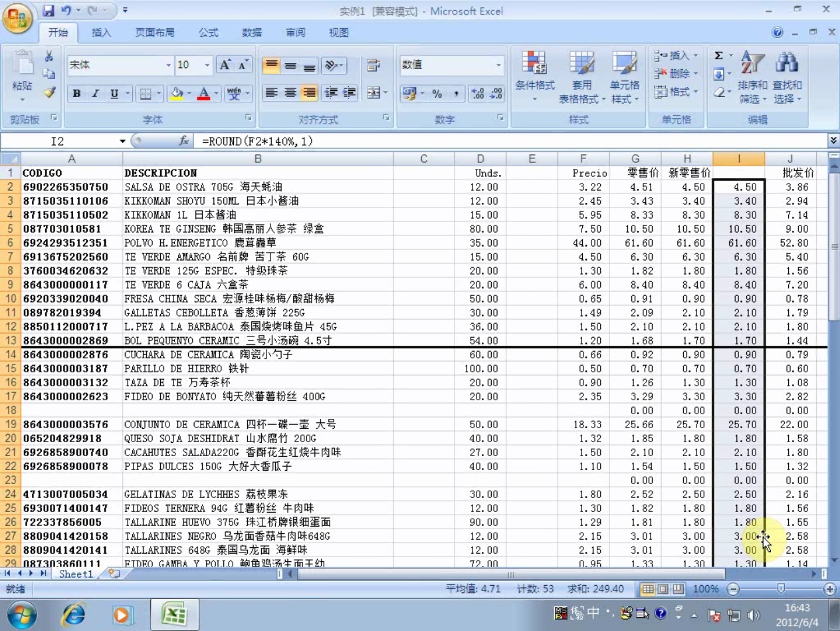Viewport: 840px width, 631px height.
Task: Click the 插入 cells button in 单元格 group
Action: 677,56
